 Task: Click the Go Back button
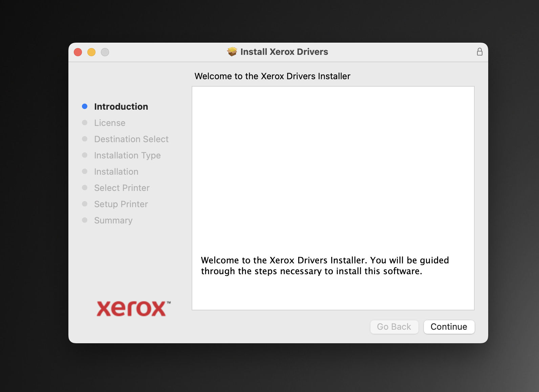[x=394, y=327]
